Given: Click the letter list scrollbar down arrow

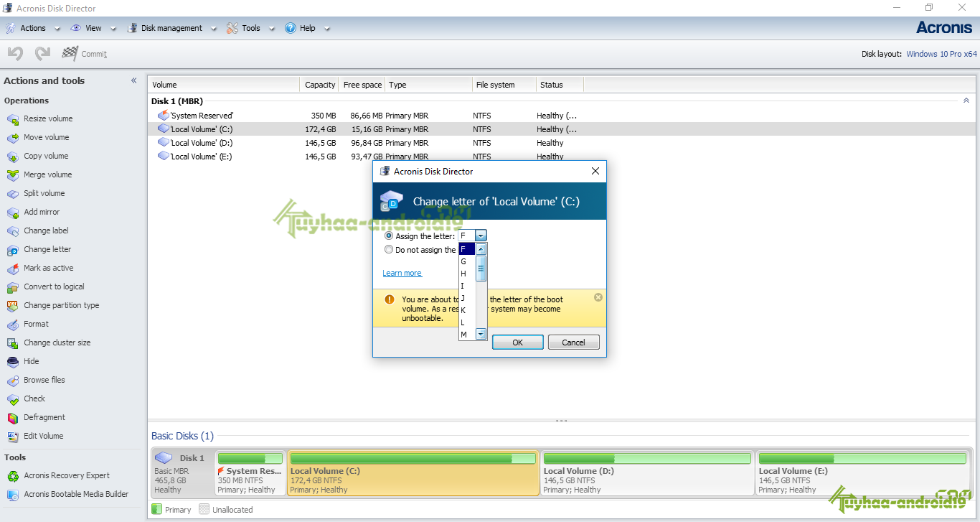Looking at the screenshot, I should click(x=481, y=334).
